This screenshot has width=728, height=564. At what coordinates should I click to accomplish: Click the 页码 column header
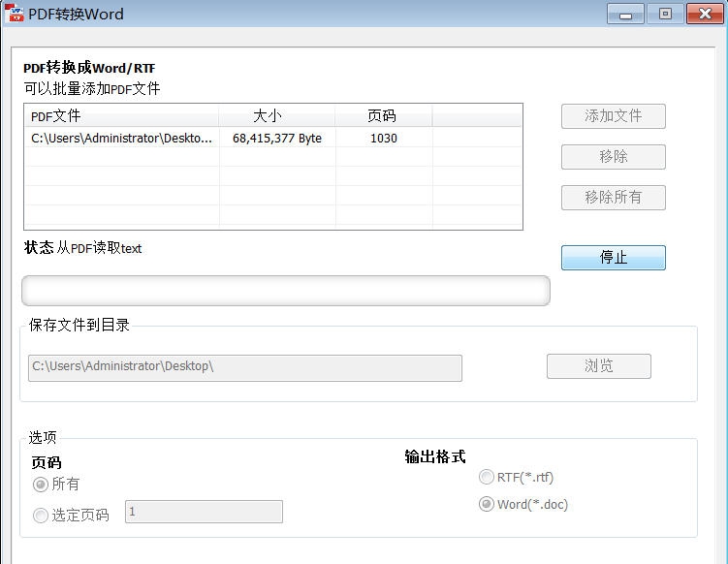coord(384,115)
